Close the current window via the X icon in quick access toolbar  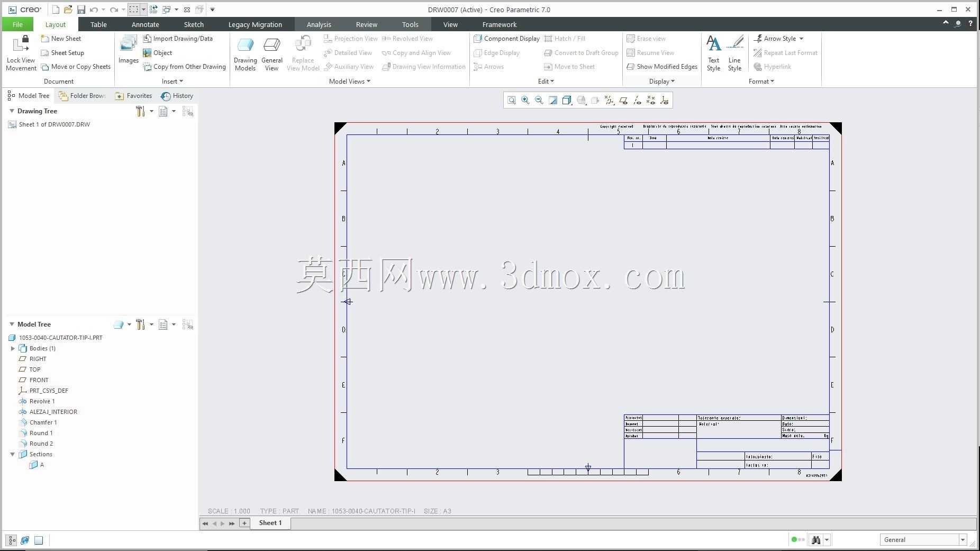tap(187, 10)
